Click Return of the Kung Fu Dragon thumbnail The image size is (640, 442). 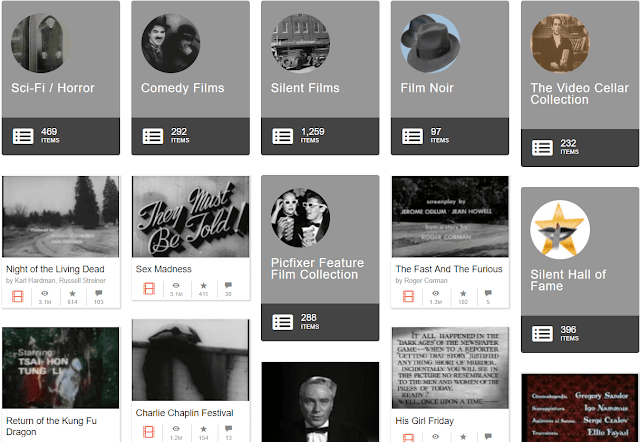tap(61, 368)
